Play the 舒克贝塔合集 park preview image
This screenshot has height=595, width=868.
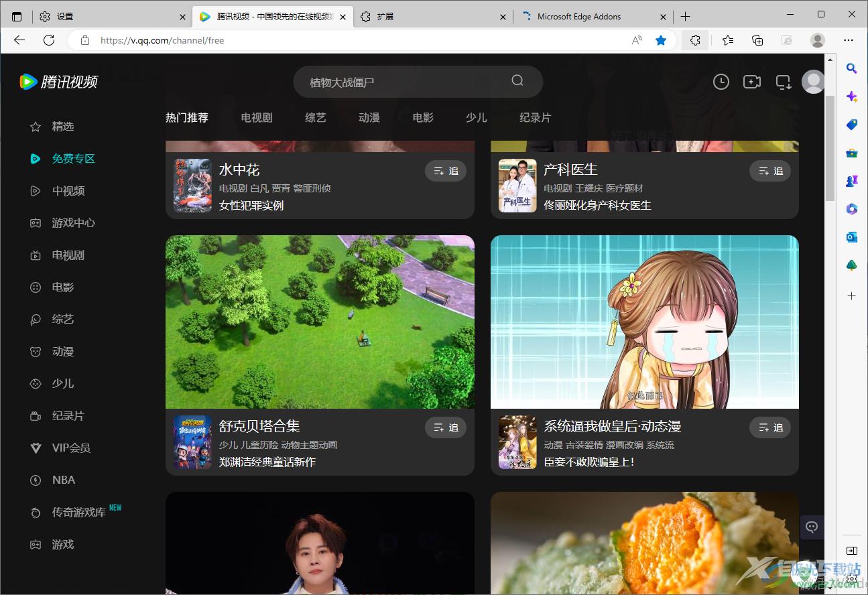tap(320, 322)
